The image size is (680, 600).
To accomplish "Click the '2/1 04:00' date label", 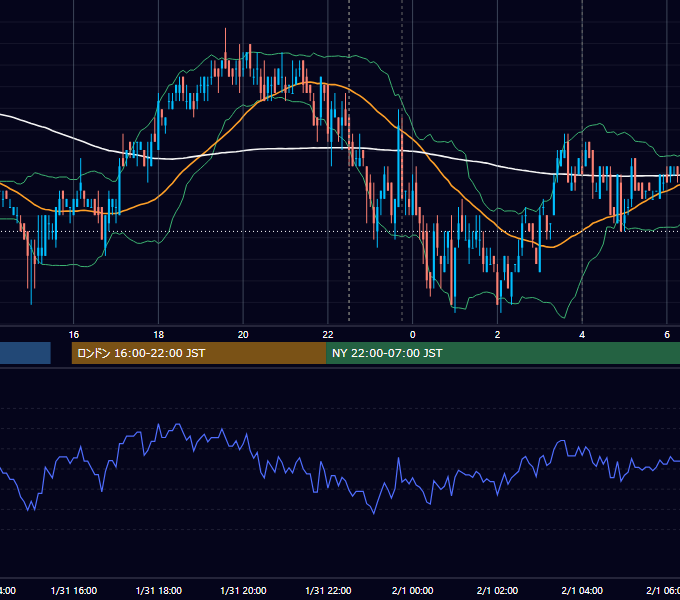I will click(582, 590).
